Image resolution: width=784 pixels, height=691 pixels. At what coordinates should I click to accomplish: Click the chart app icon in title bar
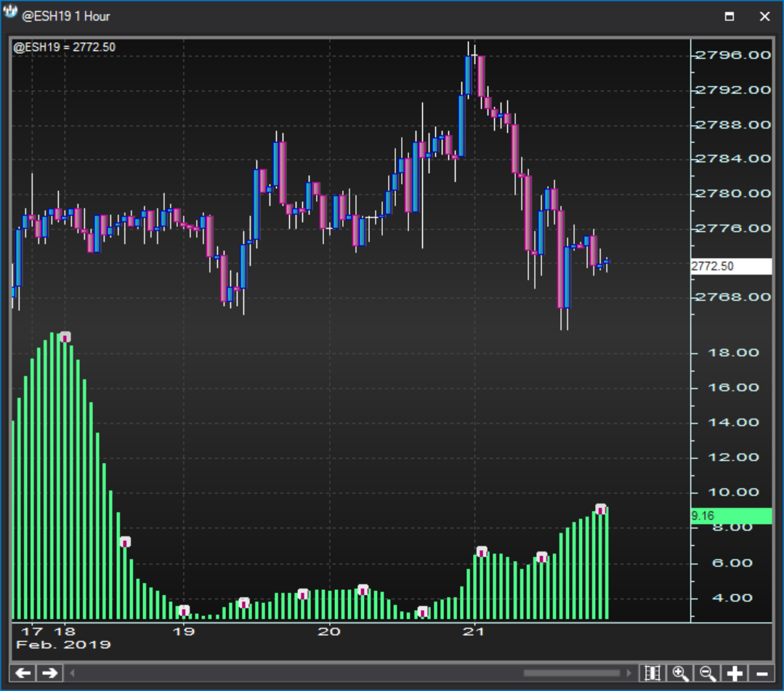(10, 12)
